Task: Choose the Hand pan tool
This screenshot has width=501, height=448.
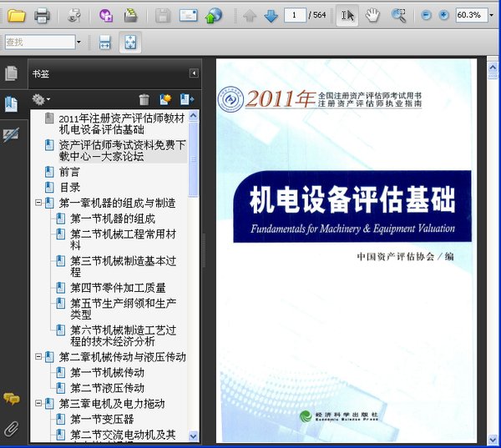Action: 372,15
